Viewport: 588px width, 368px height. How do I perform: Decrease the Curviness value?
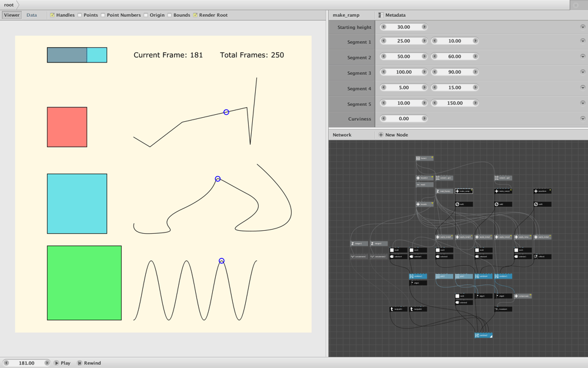[383, 118]
